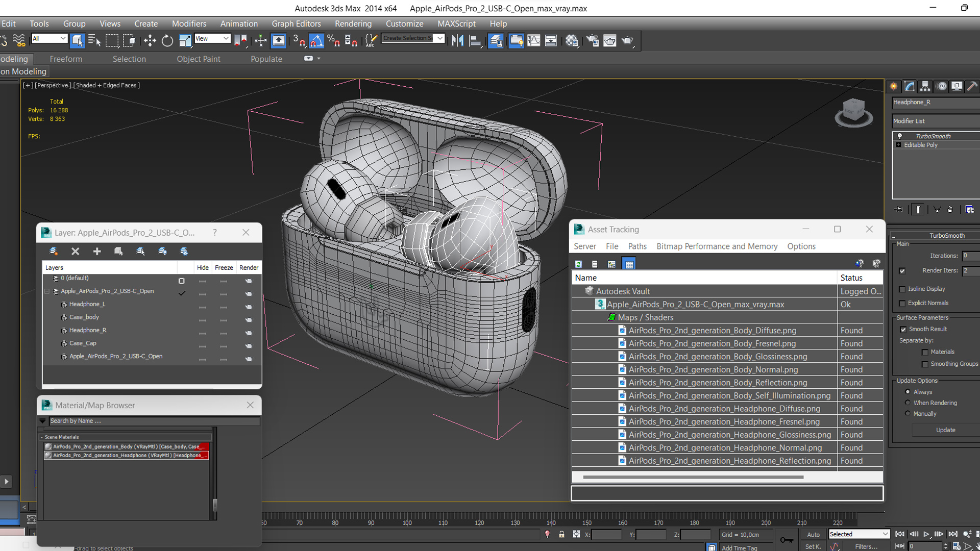This screenshot has height=551, width=980.
Task: Open the Modifier List dropdown
Action: click(936, 121)
